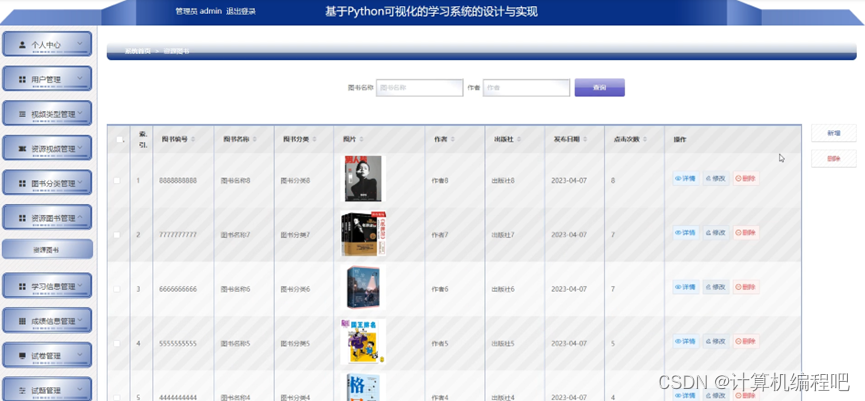View 详情 for 图书名称8 row
The image size is (865, 401).
tap(686, 179)
